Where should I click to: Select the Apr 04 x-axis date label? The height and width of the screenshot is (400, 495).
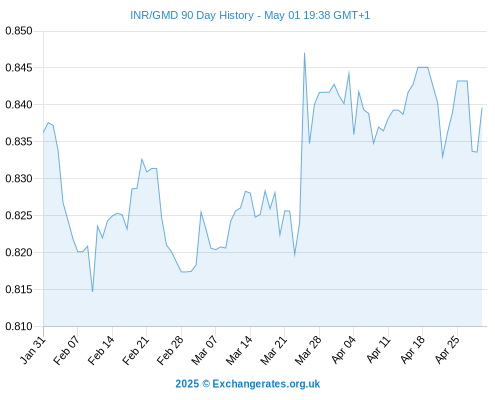coord(343,350)
